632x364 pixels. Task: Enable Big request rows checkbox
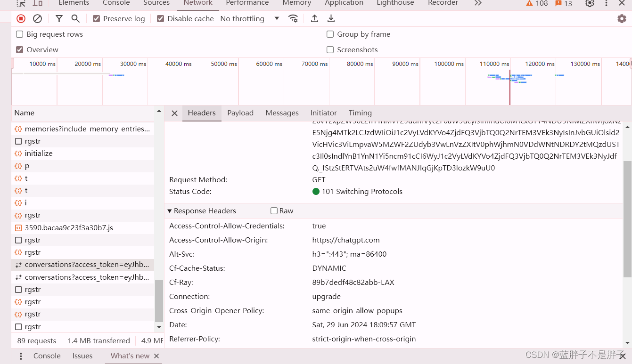(20, 34)
